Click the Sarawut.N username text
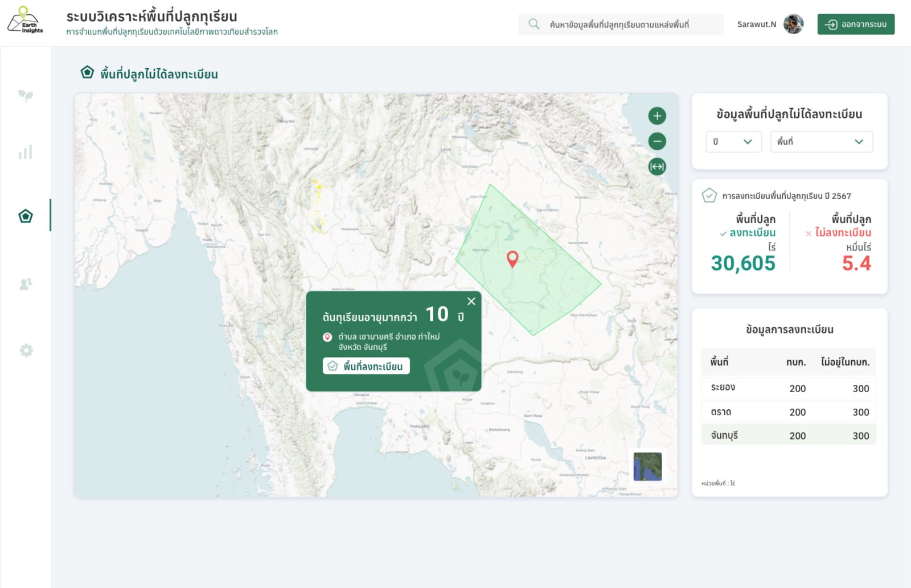This screenshot has height=588, width=911. coord(757,24)
